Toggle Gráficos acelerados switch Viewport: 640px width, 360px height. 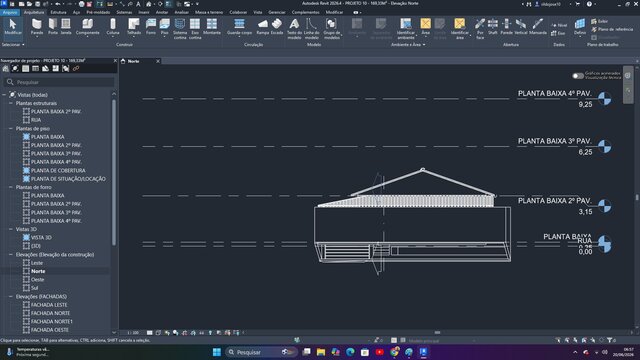(x=578, y=76)
